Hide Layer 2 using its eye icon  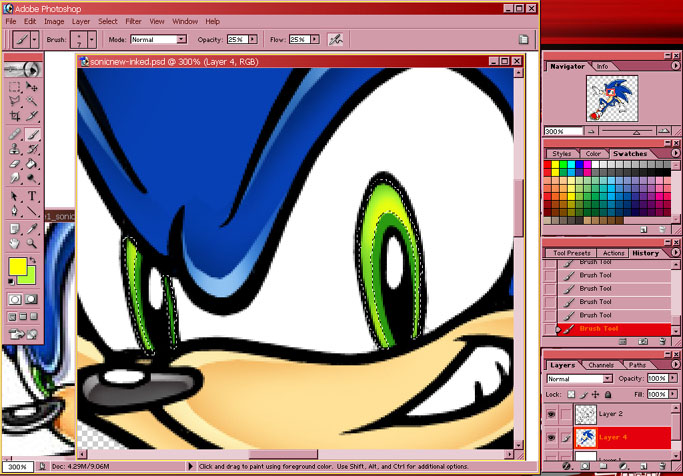coord(551,414)
